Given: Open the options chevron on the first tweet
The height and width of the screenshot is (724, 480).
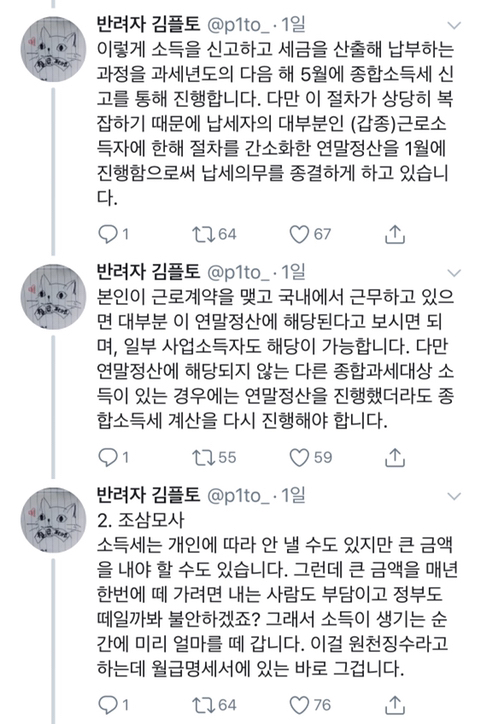Looking at the screenshot, I should pyautogui.click(x=454, y=25).
